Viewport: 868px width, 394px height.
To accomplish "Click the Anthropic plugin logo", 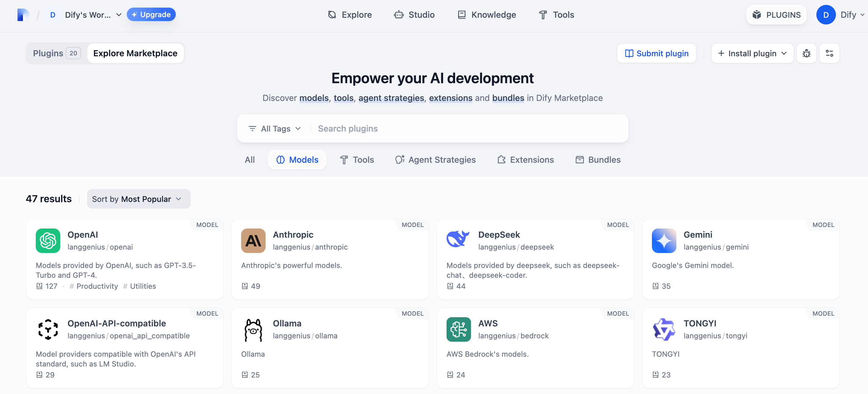I will pos(253,240).
